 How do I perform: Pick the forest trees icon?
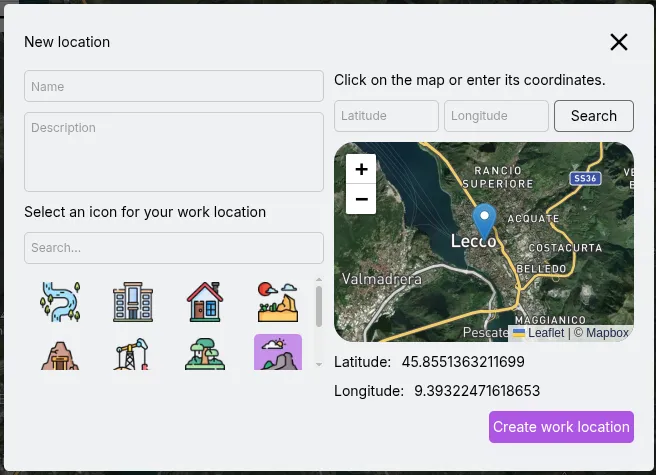(205, 354)
